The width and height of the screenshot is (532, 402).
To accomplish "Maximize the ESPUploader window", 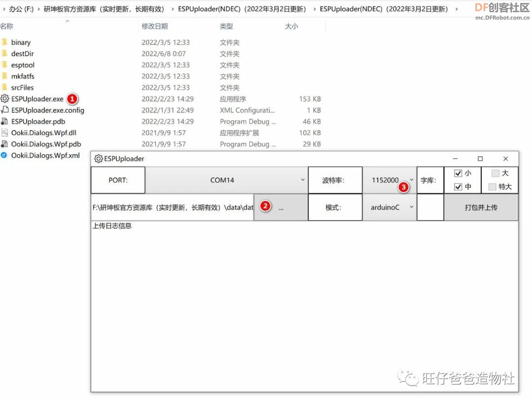I will click(480, 159).
